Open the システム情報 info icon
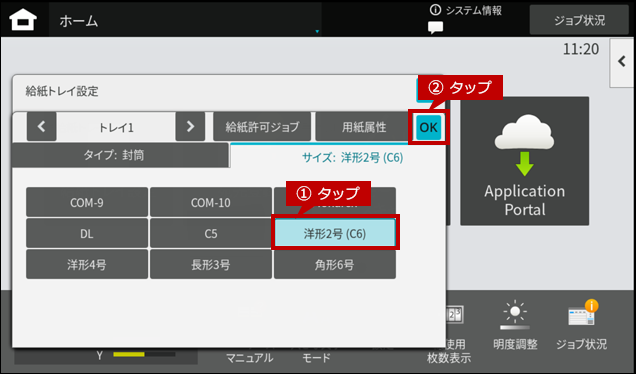Viewport: 636px width, 374px height. pos(435,10)
